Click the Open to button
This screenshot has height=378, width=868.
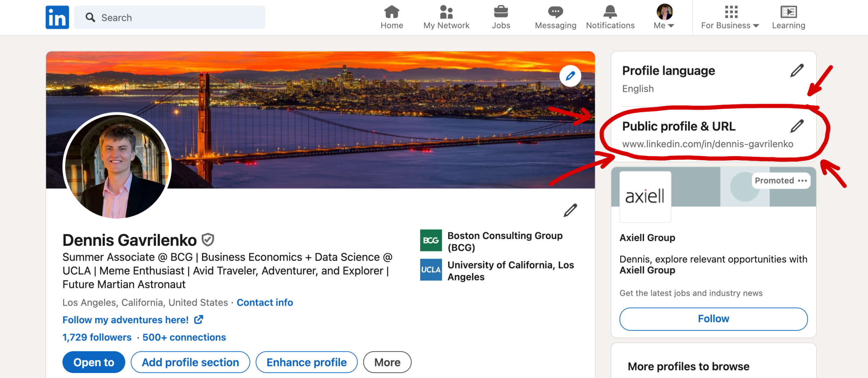[x=94, y=362]
